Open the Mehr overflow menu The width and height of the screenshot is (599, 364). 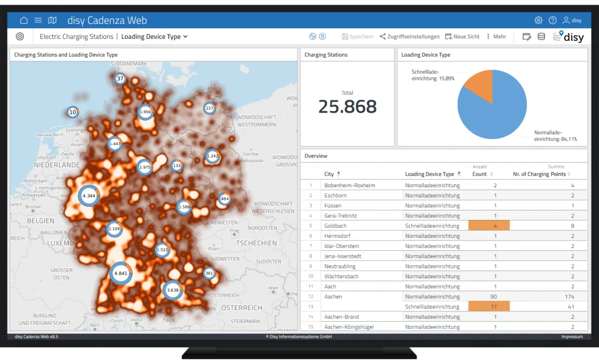496,36
